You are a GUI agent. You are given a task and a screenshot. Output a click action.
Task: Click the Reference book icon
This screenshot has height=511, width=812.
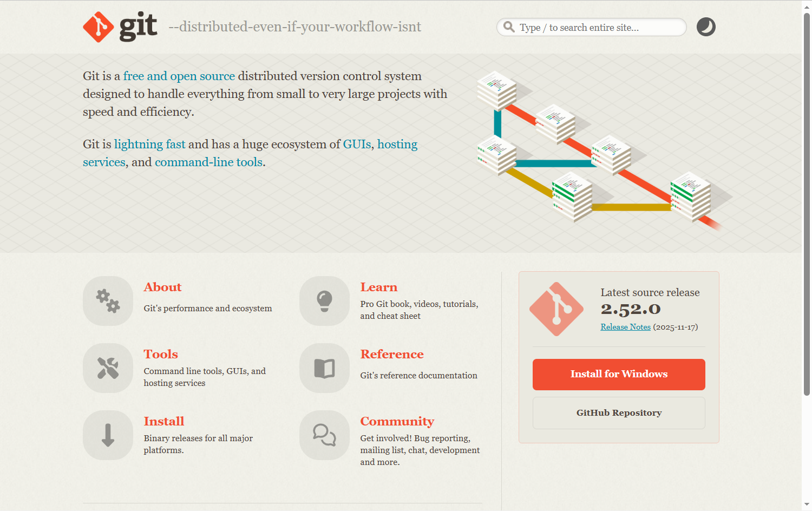point(324,368)
